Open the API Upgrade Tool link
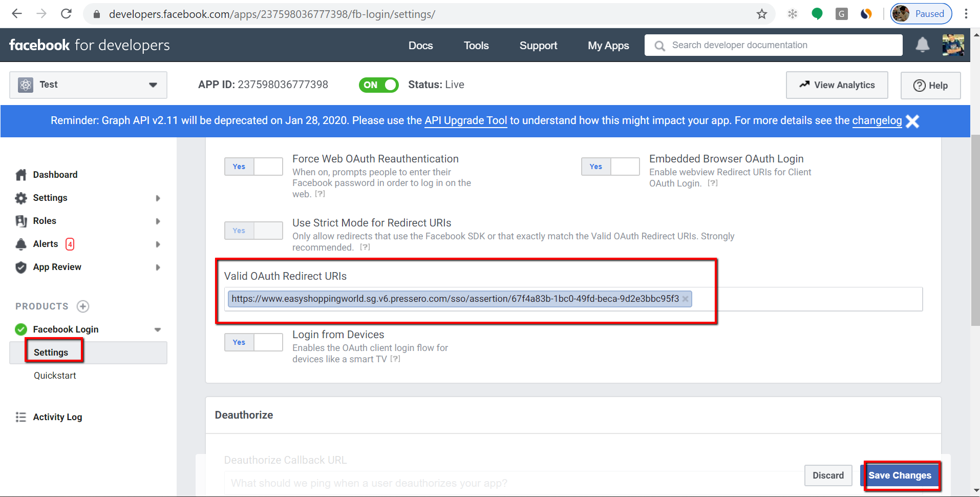Viewport: 980px width, 497px height. (465, 120)
